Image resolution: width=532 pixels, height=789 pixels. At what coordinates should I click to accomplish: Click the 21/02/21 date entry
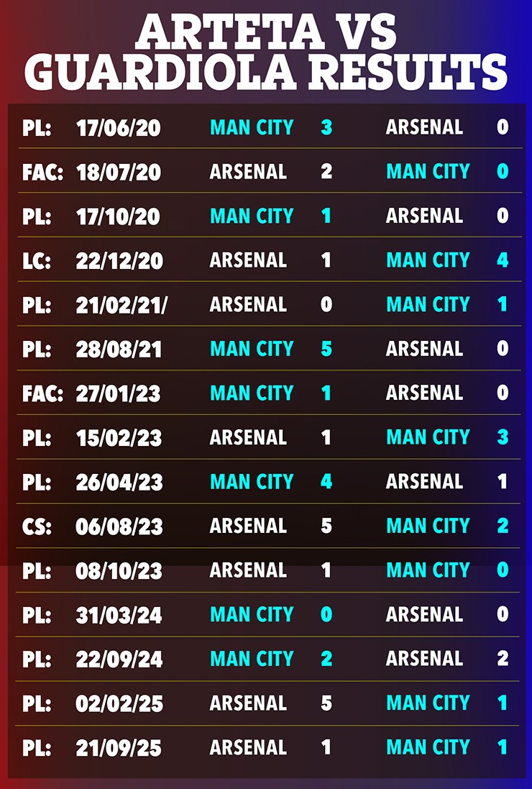tap(121, 305)
